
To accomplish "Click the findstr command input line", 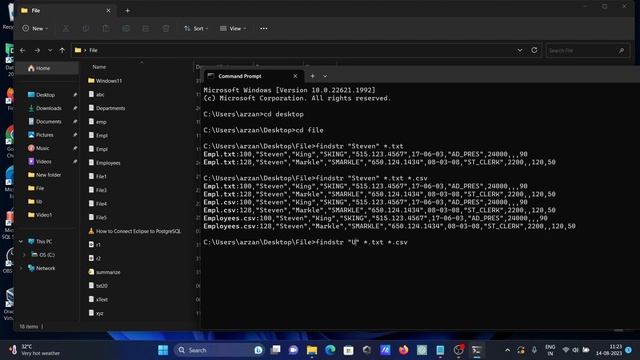I will 305,242.
